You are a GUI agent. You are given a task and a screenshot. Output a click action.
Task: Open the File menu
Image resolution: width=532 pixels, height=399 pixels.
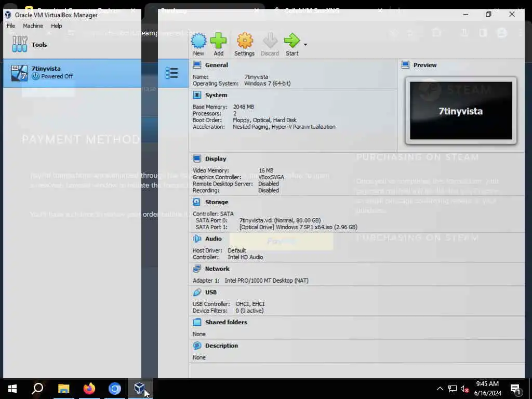(x=11, y=26)
